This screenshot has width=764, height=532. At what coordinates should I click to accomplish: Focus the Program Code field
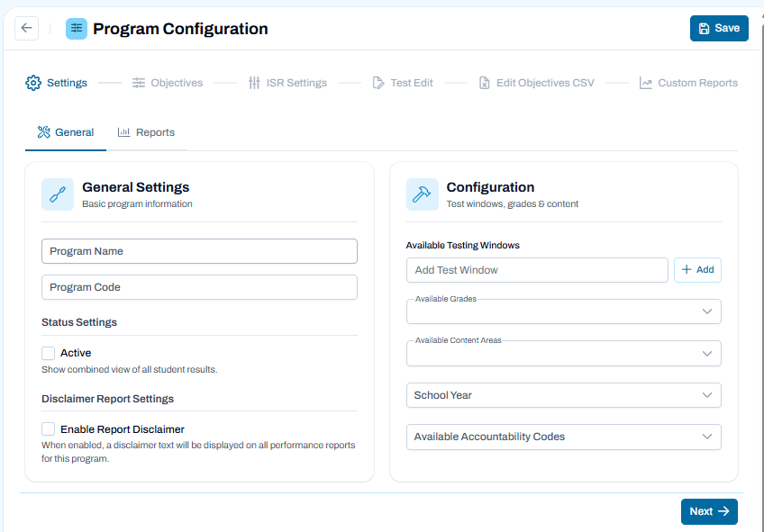[199, 287]
